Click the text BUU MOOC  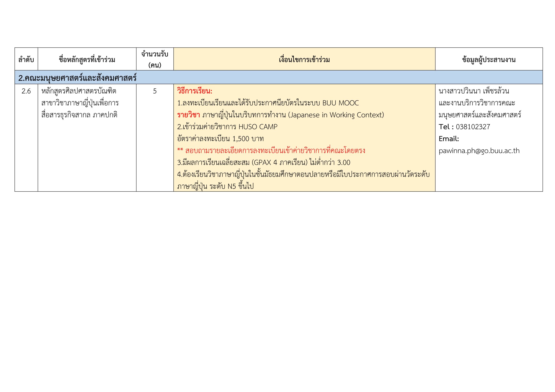340,103
